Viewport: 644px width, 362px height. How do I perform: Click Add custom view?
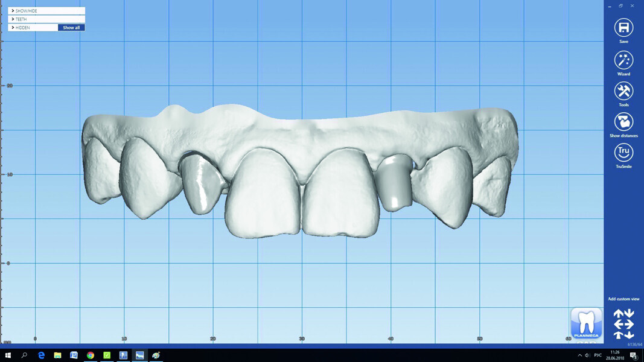623,299
